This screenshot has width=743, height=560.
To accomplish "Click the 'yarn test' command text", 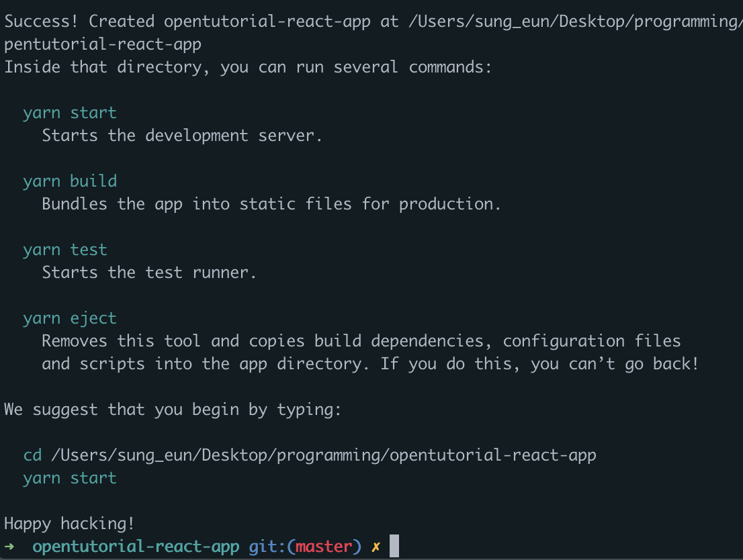I will pyautogui.click(x=65, y=250).
